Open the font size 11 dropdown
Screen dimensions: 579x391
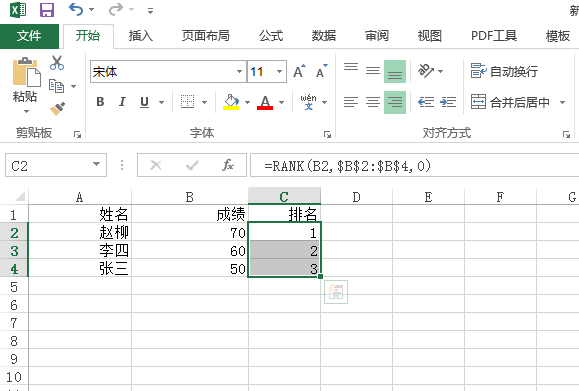point(280,71)
